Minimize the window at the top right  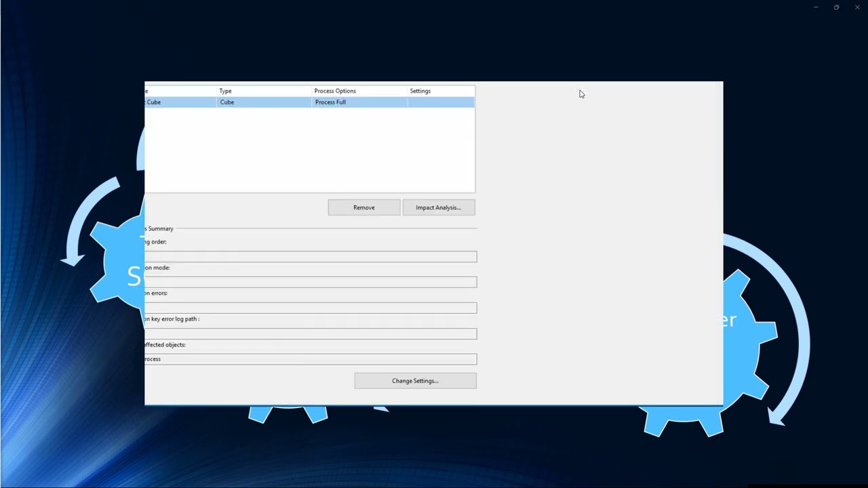click(816, 7)
